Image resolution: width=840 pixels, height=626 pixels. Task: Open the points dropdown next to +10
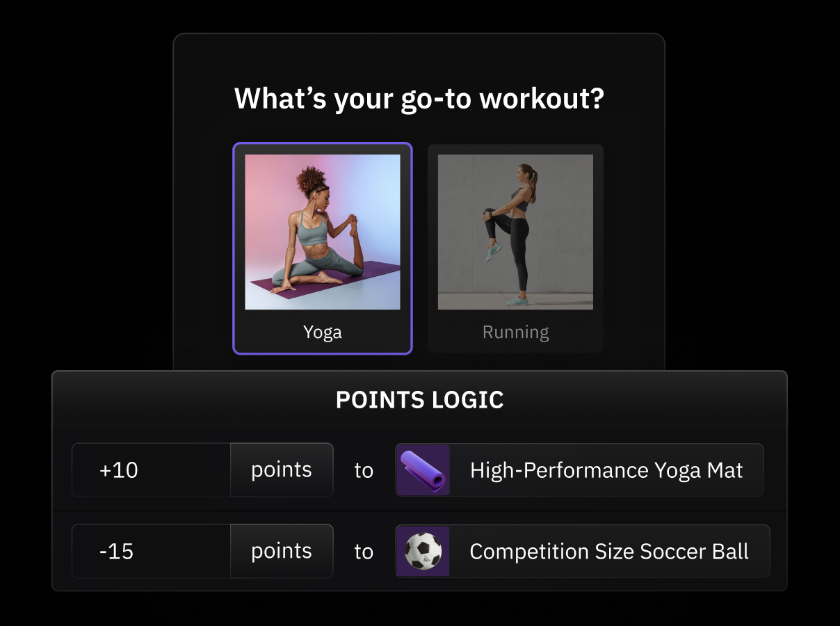[281, 469]
